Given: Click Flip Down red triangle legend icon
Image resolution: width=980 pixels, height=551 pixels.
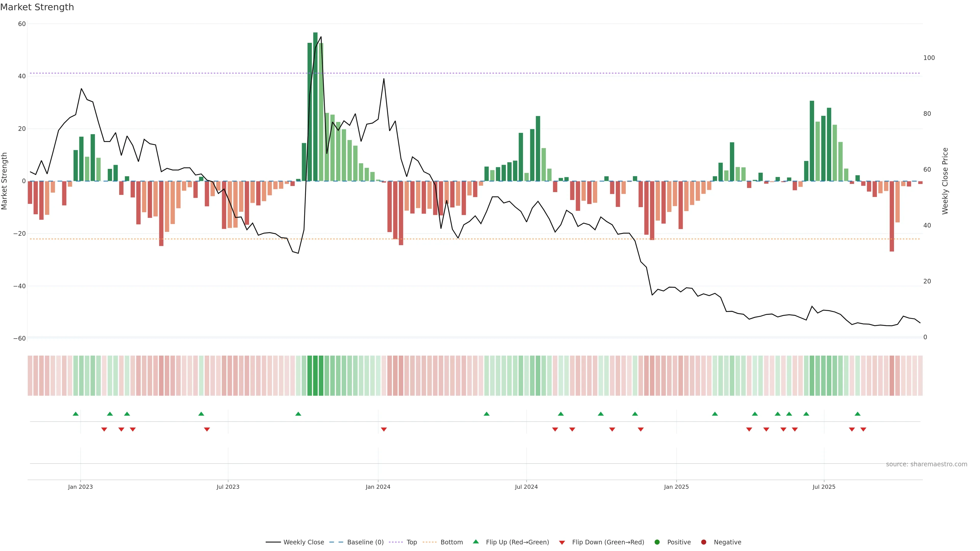Looking at the screenshot, I should tap(562, 543).
